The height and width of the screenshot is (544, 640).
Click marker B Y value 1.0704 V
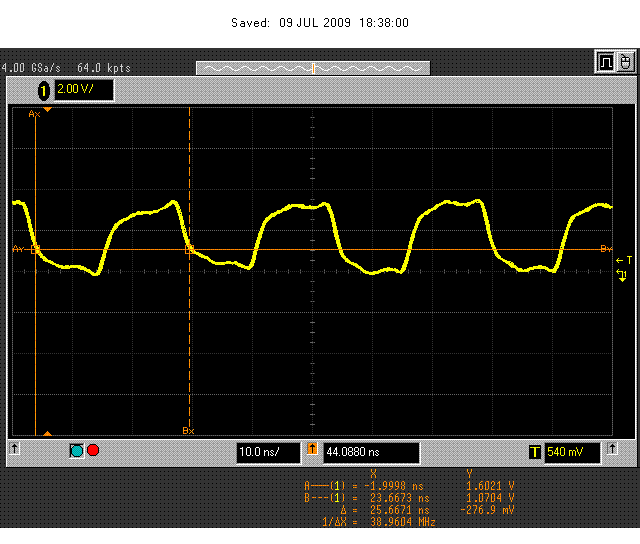(x=490, y=498)
